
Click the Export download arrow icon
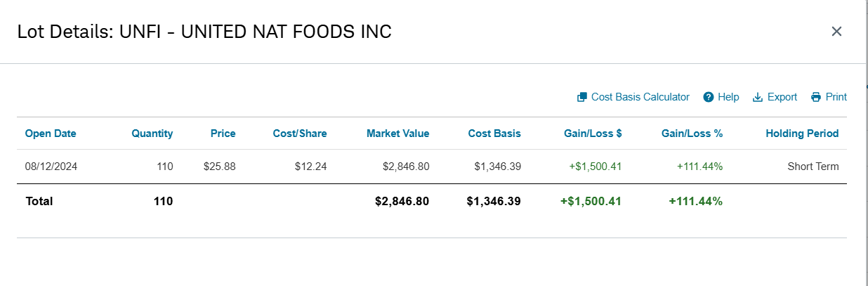click(758, 97)
